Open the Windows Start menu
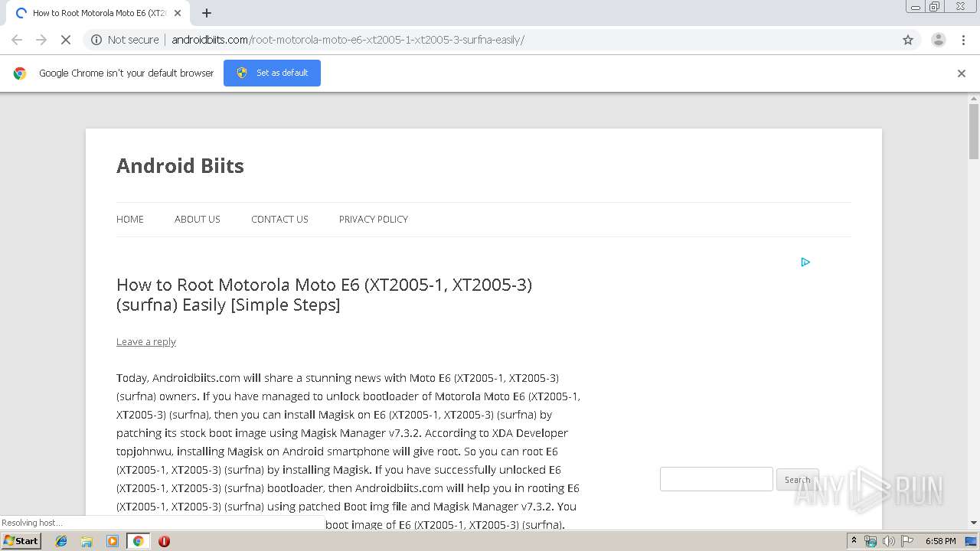This screenshot has width=980, height=551. (21, 541)
